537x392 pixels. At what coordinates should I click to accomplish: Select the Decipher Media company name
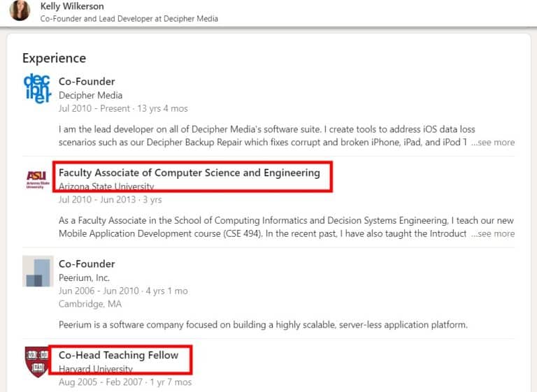90,95
